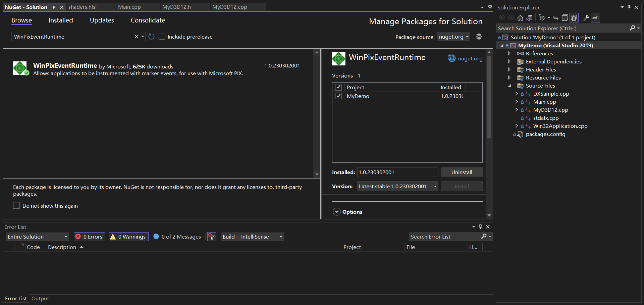Click the Error List search magnifier icon
644x305 pixels.
[x=484, y=237]
